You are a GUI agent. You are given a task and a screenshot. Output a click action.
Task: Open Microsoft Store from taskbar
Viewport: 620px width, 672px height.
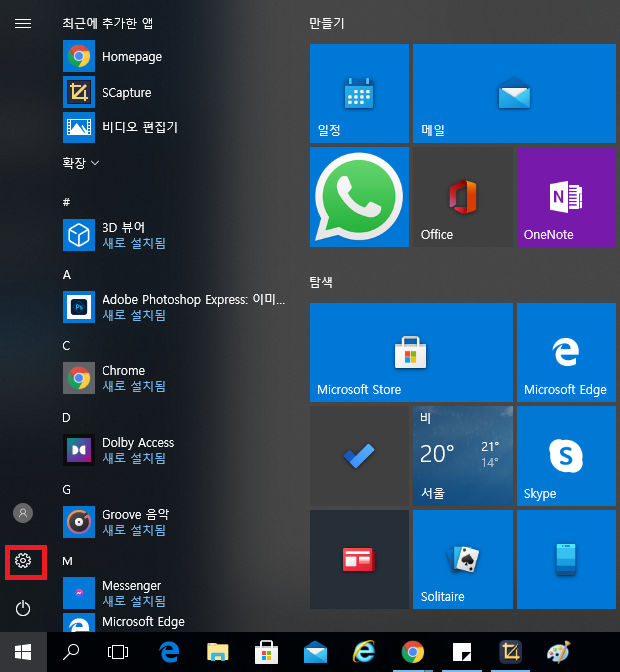[266, 652]
